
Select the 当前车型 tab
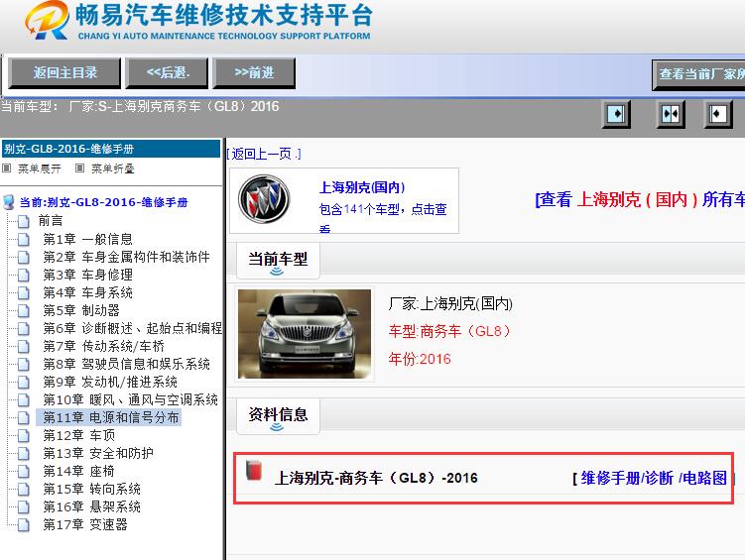coord(278,260)
